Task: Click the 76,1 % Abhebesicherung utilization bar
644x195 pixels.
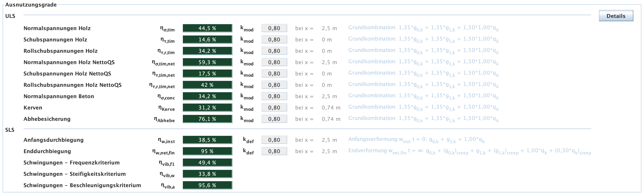Action: click(x=207, y=119)
